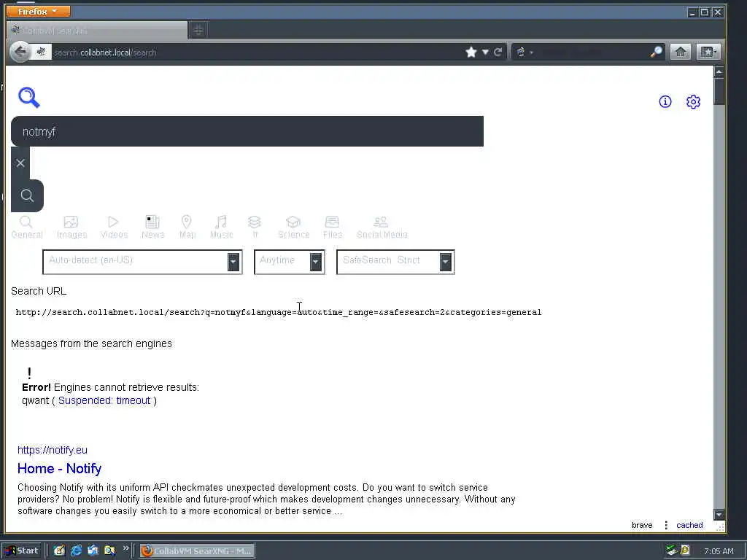Image resolution: width=747 pixels, height=560 pixels.
Task: Switch to the Social Media category
Action: click(382, 227)
